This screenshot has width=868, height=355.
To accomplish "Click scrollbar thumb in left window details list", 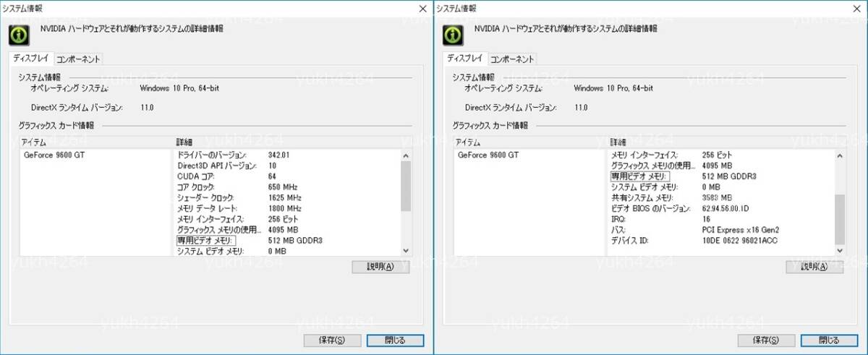I will 405,186.
